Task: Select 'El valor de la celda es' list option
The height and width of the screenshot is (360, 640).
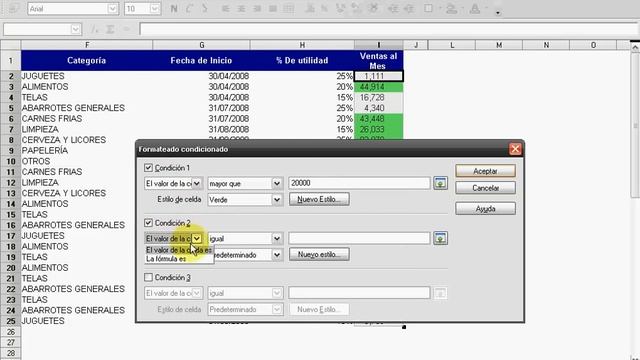Action: coord(179,250)
